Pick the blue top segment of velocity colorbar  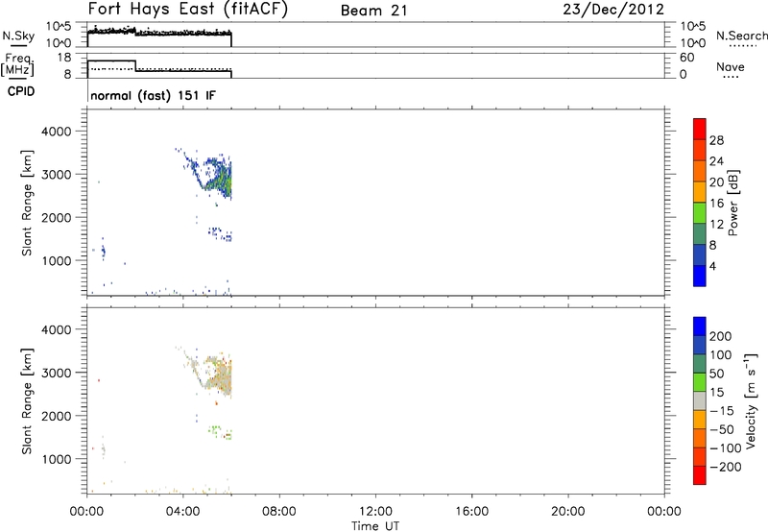[x=700, y=326]
